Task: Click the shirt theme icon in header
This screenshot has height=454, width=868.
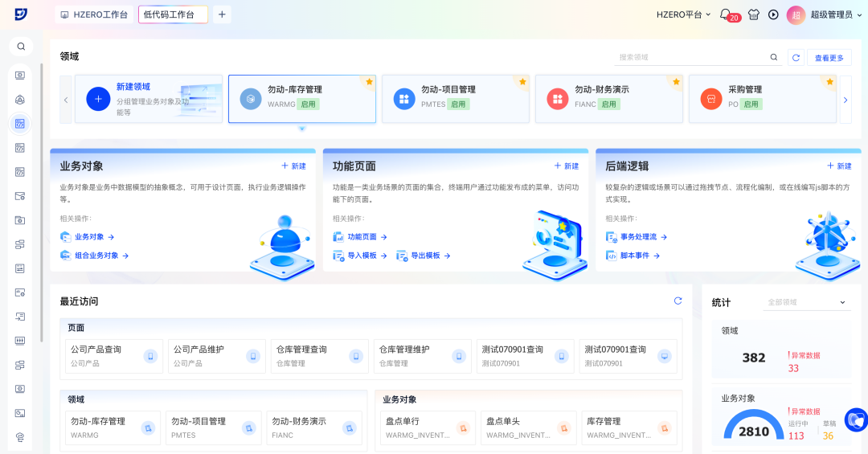Action: click(x=753, y=14)
